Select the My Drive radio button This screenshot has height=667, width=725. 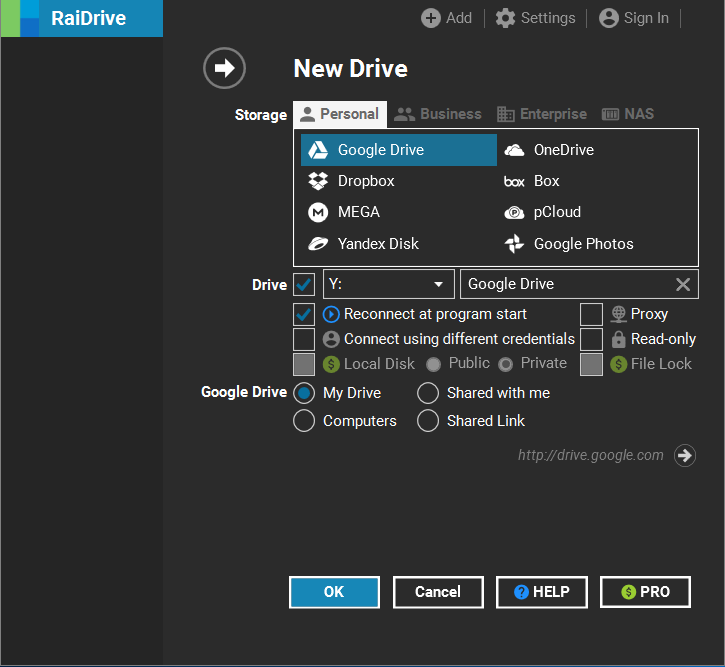coord(304,393)
